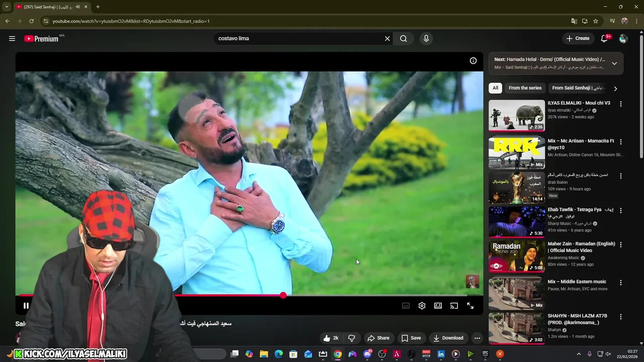Start voice search with microphone
The image size is (644, 362).
tap(426, 38)
